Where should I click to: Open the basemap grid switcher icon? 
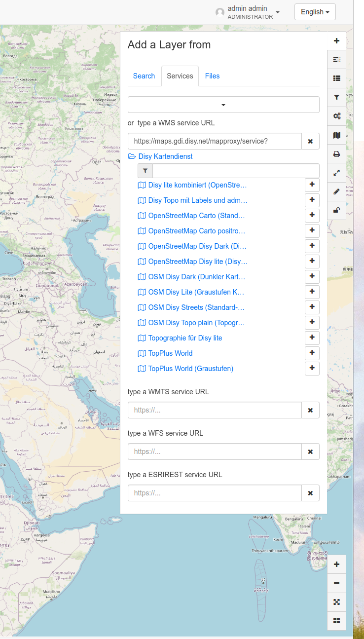pos(336,620)
